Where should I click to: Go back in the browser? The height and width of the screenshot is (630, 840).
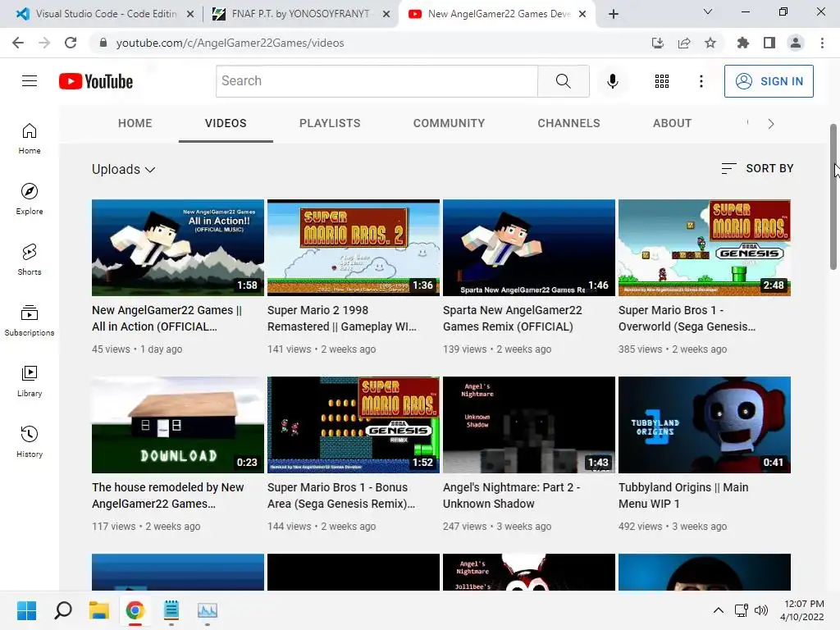[18, 43]
